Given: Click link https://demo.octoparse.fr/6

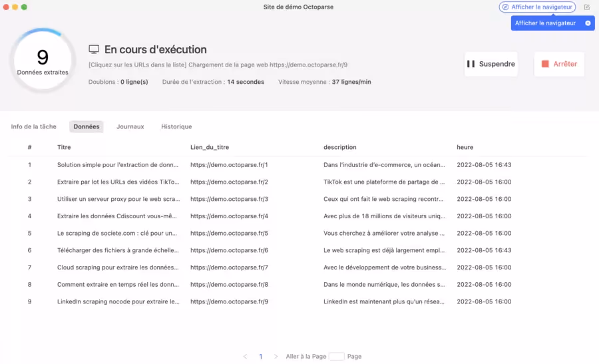Looking at the screenshot, I should click(x=229, y=250).
